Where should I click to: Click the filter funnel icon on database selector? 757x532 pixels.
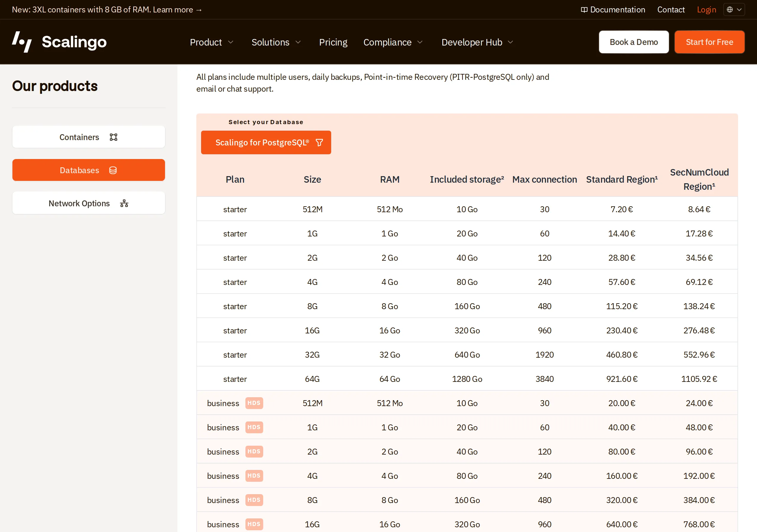tap(319, 142)
